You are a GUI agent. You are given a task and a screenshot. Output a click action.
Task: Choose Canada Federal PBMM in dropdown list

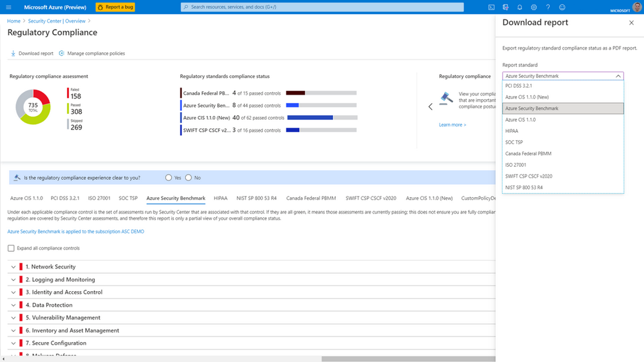[563, 153]
